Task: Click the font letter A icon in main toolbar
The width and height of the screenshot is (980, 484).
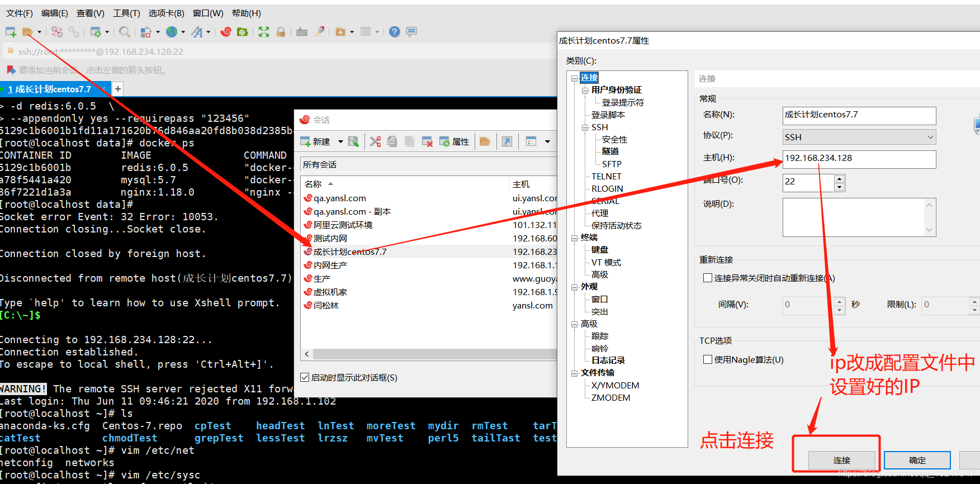Action: pos(197,32)
